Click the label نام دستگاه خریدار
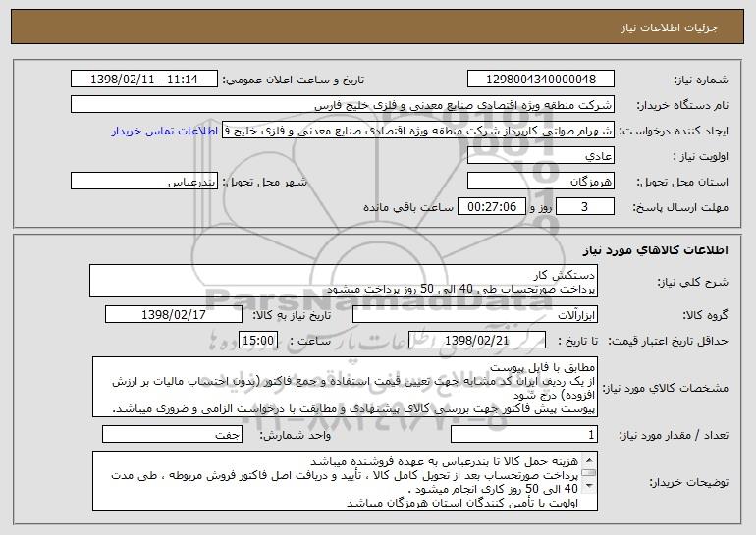Viewport: 756px width, 535px height. coord(682,106)
